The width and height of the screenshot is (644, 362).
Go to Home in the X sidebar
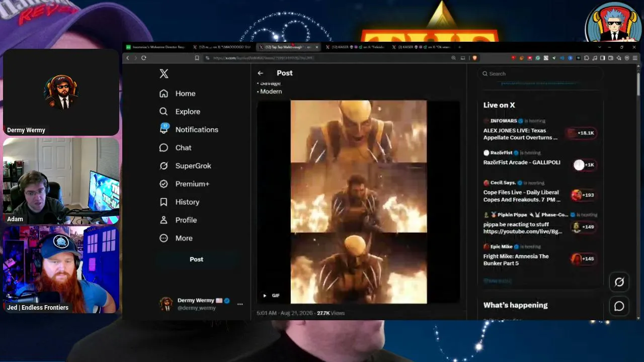[x=177, y=94]
